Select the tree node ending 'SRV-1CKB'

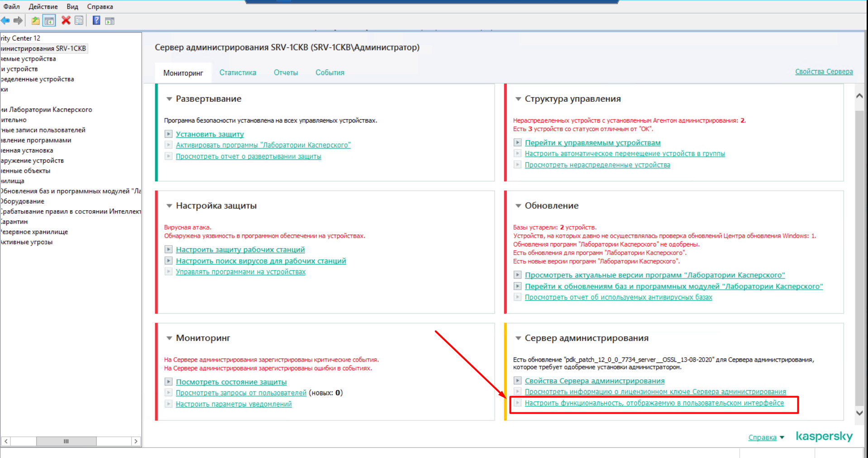[43, 48]
